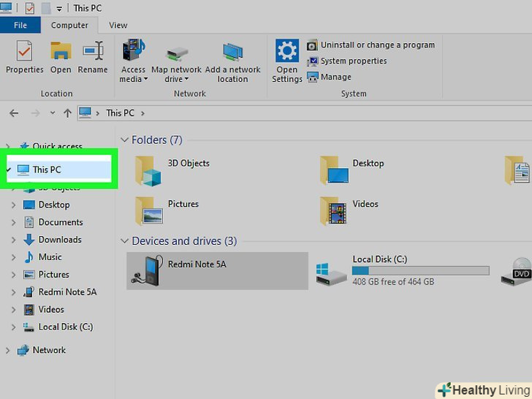Select Local Disk (C:) in the navigation pane
The height and width of the screenshot is (399, 532).
pyautogui.click(x=66, y=327)
